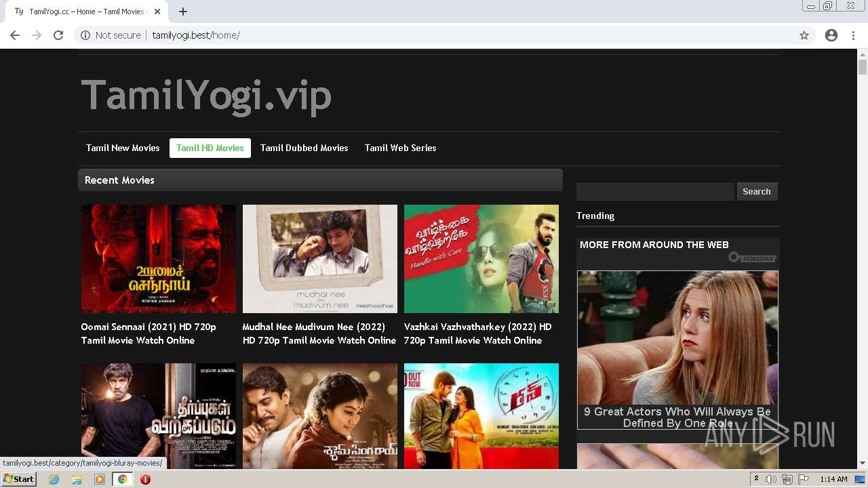Open Vazhkai Vazhvatharkey (2022) title link
The width and height of the screenshot is (868, 488).
(478, 333)
